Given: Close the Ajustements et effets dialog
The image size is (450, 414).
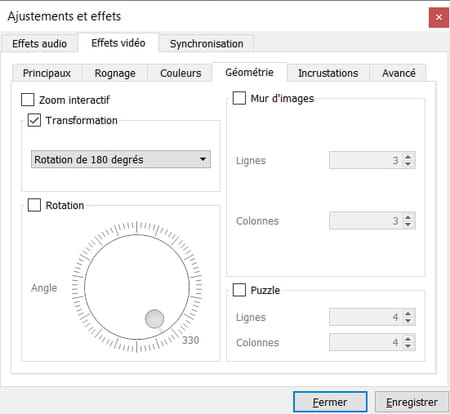Looking at the screenshot, I should click(x=439, y=17).
